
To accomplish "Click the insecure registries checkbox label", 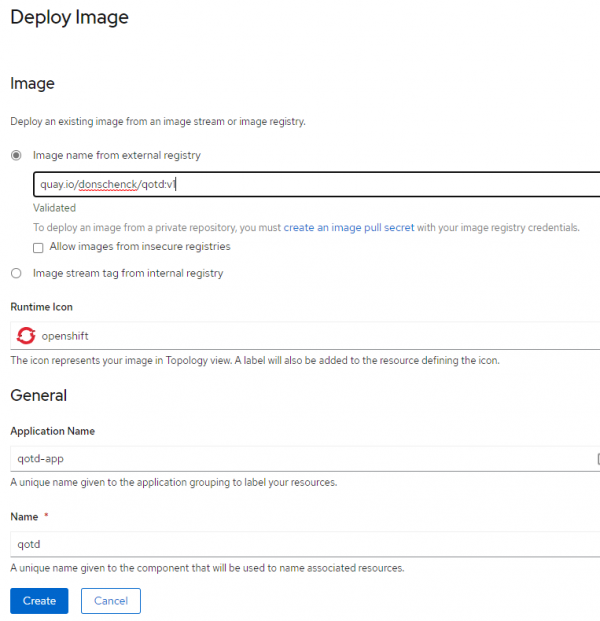I will 139,247.
